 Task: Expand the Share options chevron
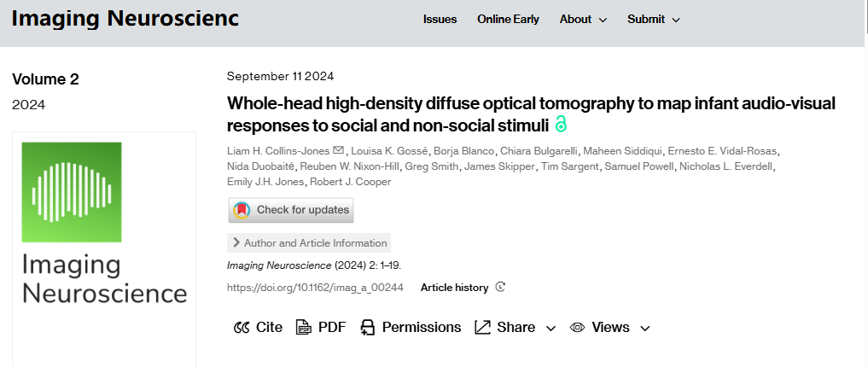[x=551, y=329]
